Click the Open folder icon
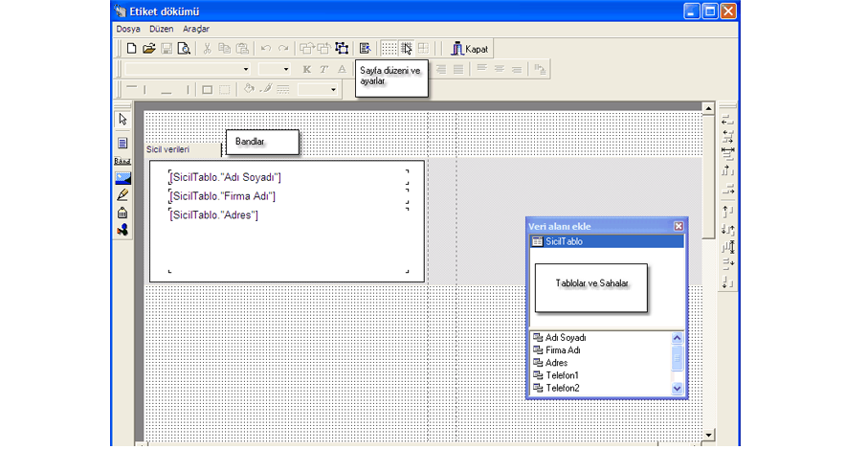Image resolution: width=868 pixels, height=472 pixels. pos(148,48)
